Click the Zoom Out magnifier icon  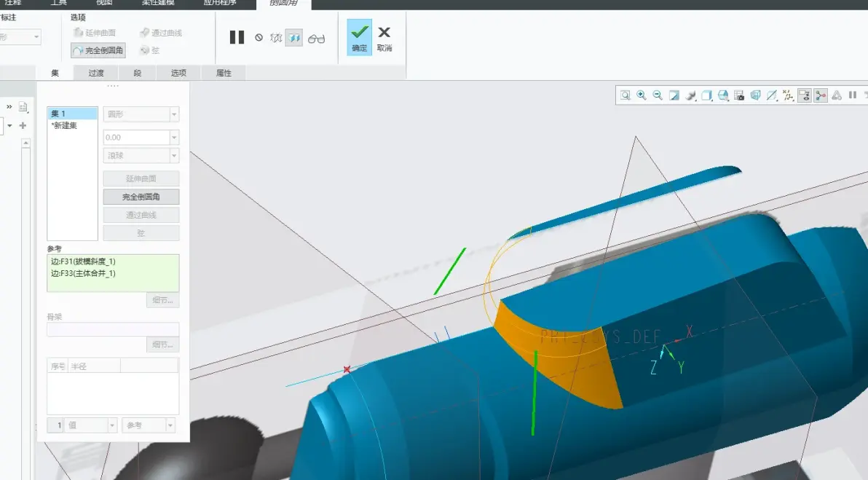point(658,95)
